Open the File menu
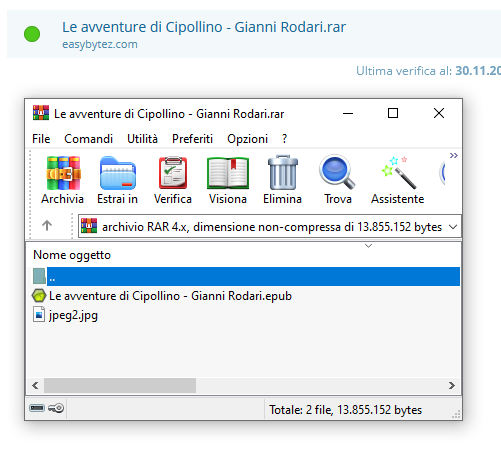 (41, 139)
